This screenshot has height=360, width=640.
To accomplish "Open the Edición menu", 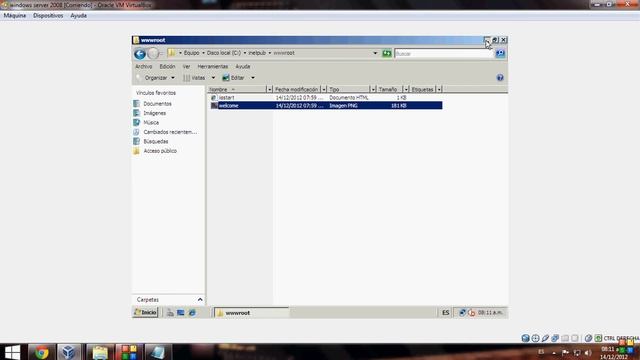I will point(167,66).
